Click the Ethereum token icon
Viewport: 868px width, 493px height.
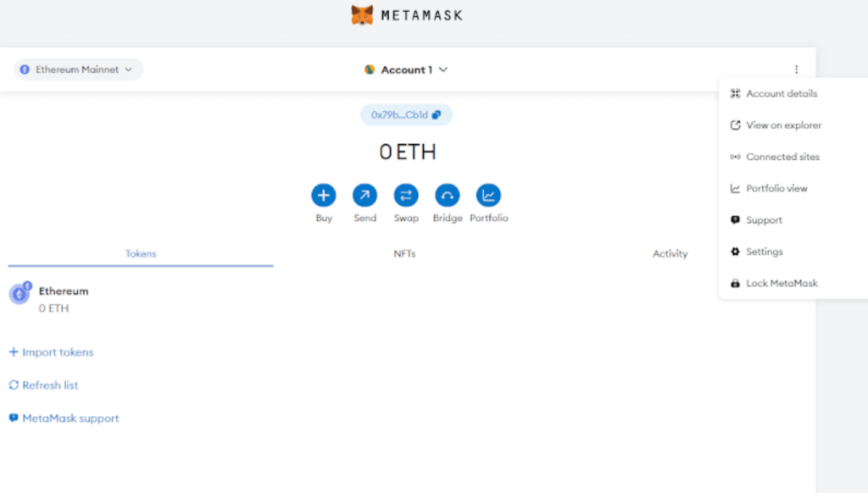pos(19,295)
